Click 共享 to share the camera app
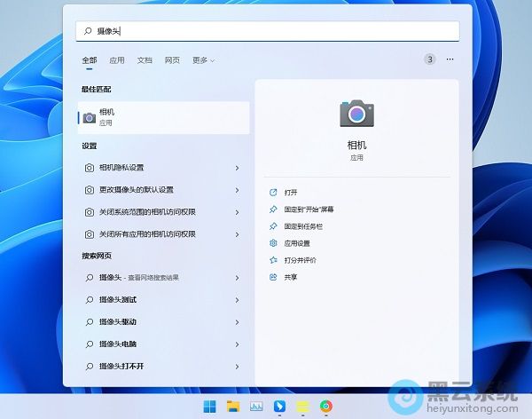 point(291,277)
